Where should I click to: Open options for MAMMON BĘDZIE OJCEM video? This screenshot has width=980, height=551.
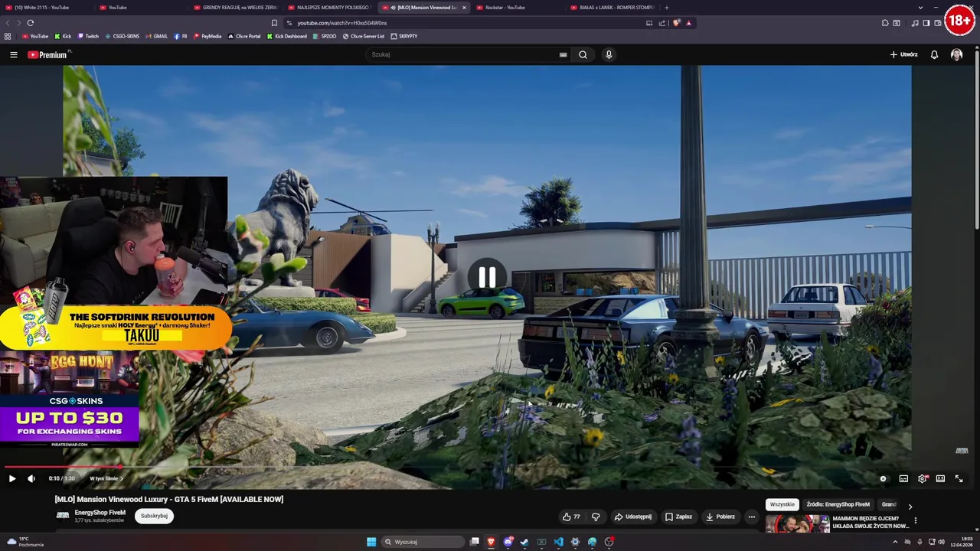[x=915, y=521]
